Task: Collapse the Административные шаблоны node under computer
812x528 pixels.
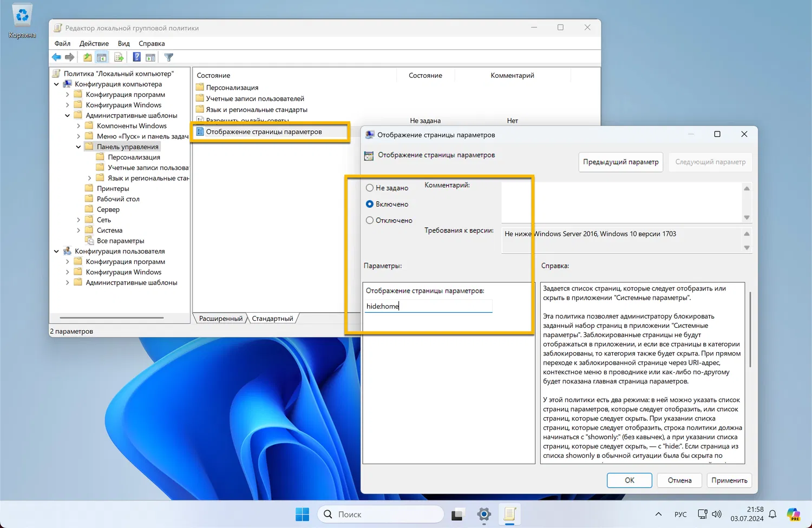Action: tap(68, 115)
